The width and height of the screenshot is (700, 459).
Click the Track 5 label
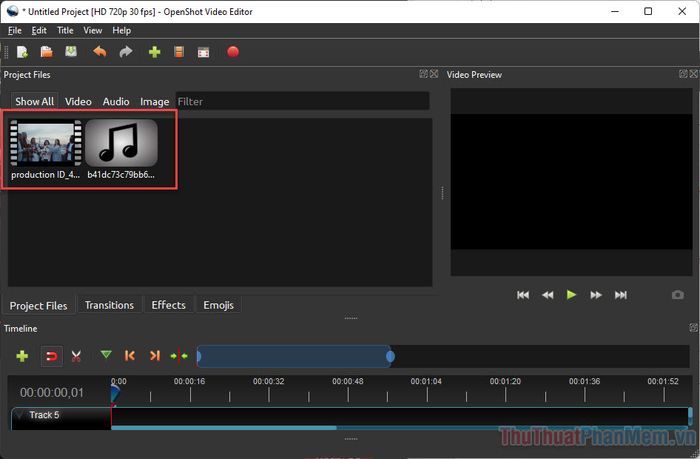pyautogui.click(x=44, y=415)
